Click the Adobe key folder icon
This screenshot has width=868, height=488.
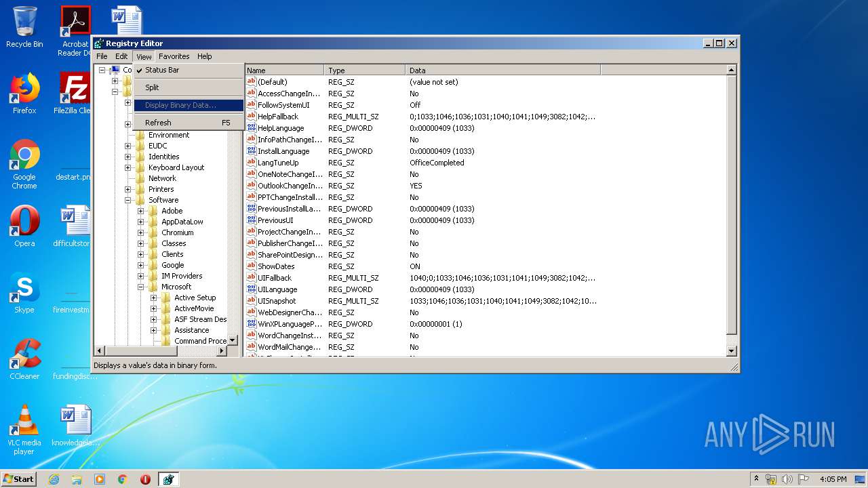coord(153,211)
